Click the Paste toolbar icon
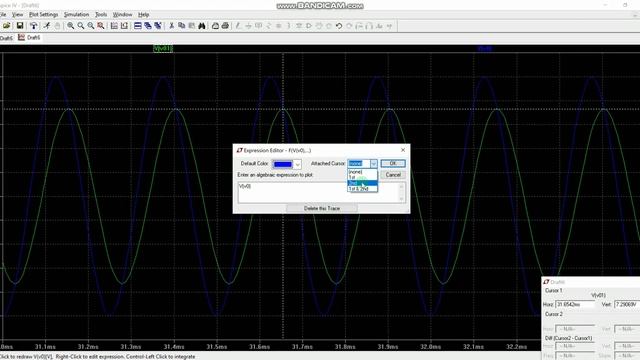This screenshot has width=640, height=360. click(x=191, y=26)
